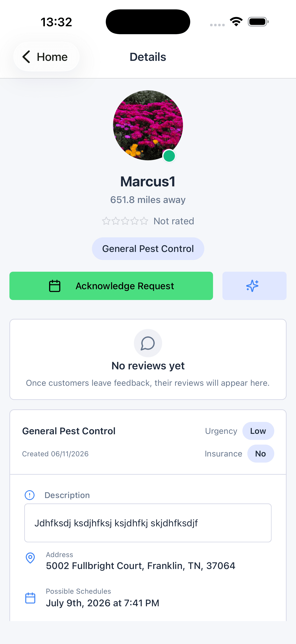Tap the 5002 Fullbright Court address
296x644 pixels.
141,566
